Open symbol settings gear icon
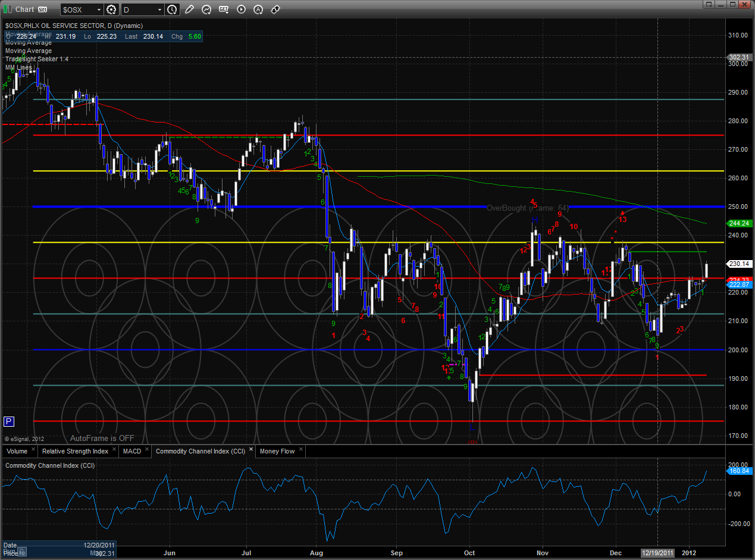The width and height of the screenshot is (755, 560). (111, 10)
